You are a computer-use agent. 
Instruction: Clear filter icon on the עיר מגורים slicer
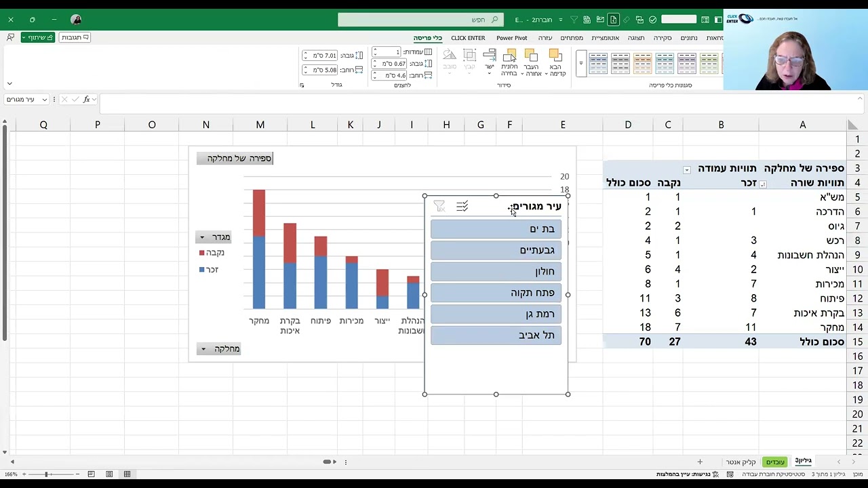[439, 206]
